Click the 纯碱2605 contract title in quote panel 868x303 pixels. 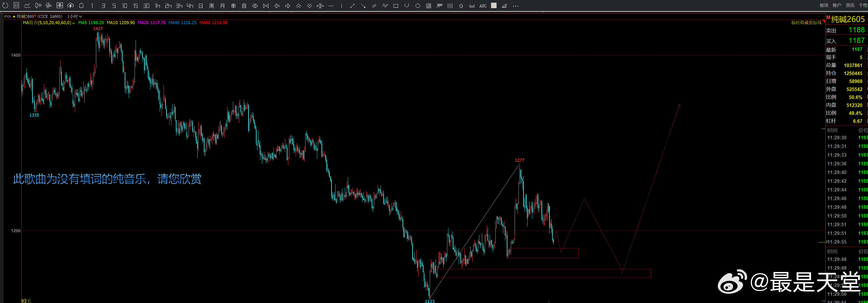847,19
